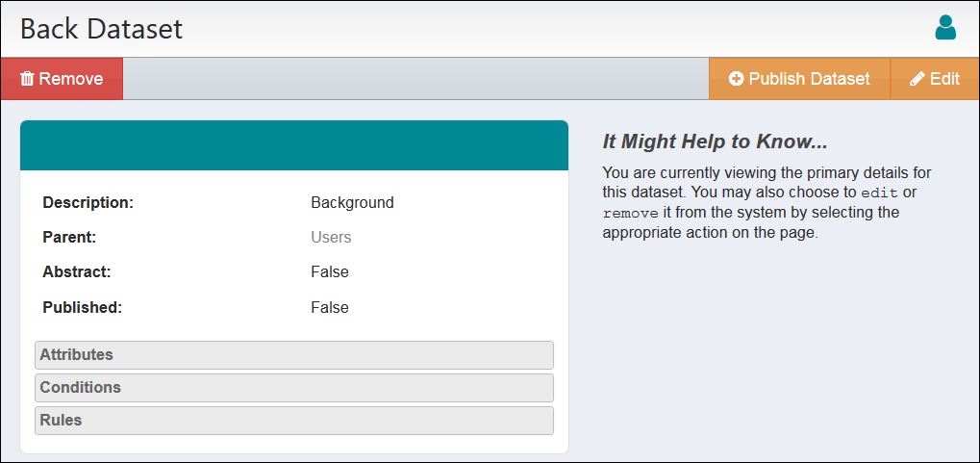This screenshot has width=980, height=463.
Task: Expand the Conditions section
Action: (x=293, y=387)
